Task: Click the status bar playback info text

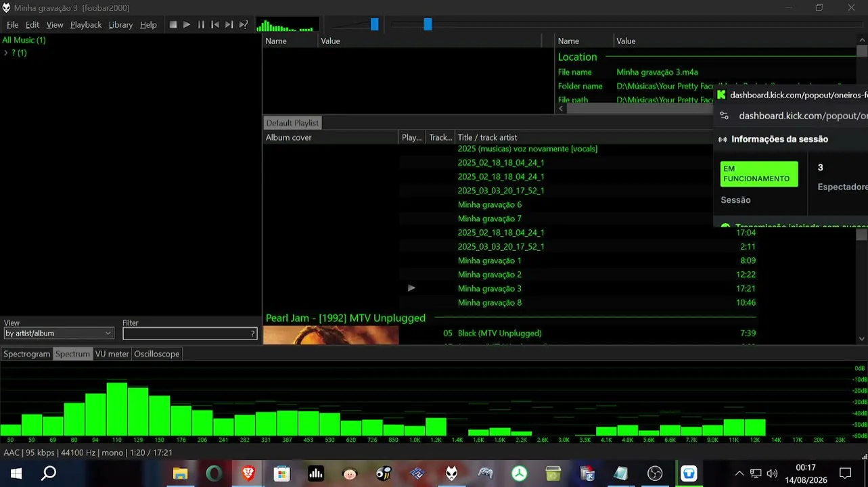Action: pyautogui.click(x=88, y=453)
